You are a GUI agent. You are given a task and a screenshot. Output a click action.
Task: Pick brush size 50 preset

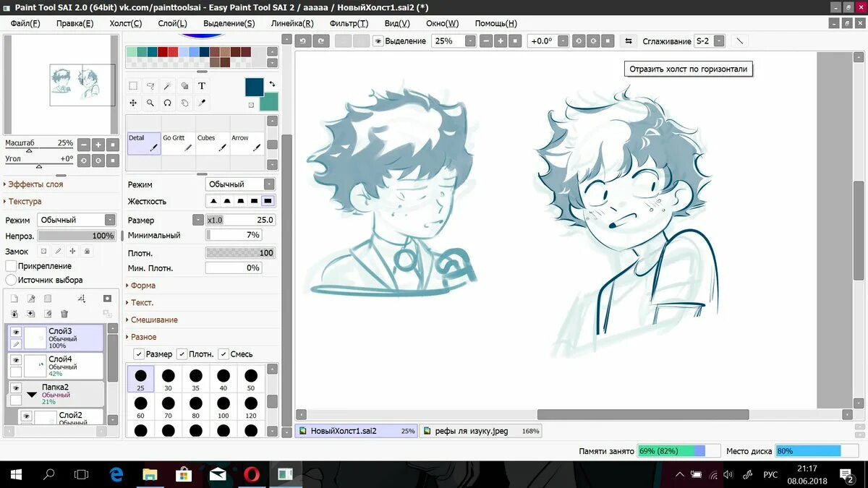tap(251, 380)
